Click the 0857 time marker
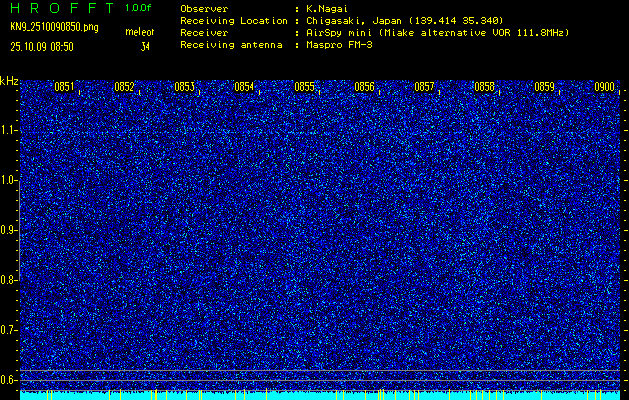The height and width of the screenshot is (400, 629). [x=424, y=87]
